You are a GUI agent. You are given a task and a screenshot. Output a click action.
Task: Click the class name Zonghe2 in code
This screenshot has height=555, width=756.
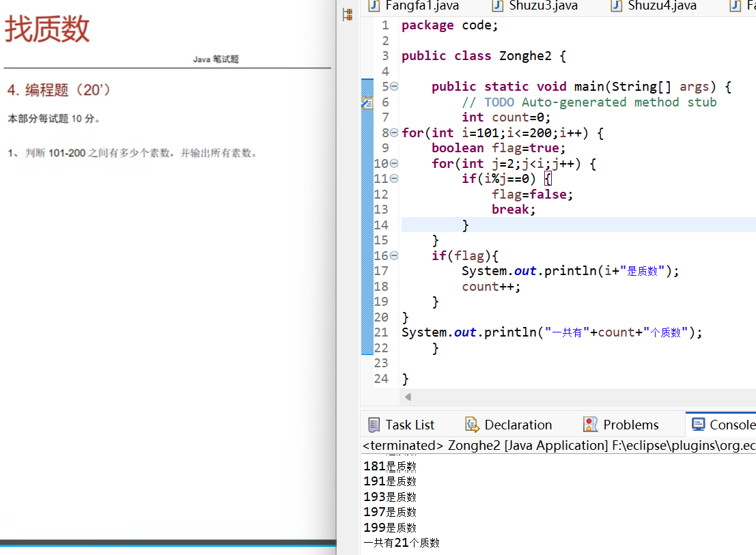tap(525, 56)
